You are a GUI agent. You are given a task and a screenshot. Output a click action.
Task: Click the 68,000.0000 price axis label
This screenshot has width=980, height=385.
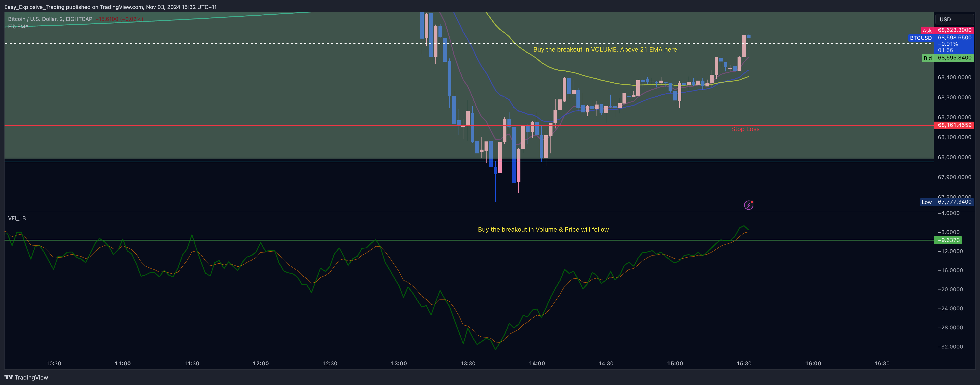click(954, 157)
